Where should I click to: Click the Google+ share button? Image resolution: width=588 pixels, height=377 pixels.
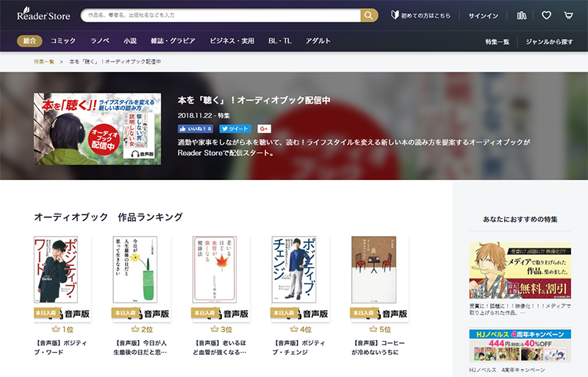(264, 129)
